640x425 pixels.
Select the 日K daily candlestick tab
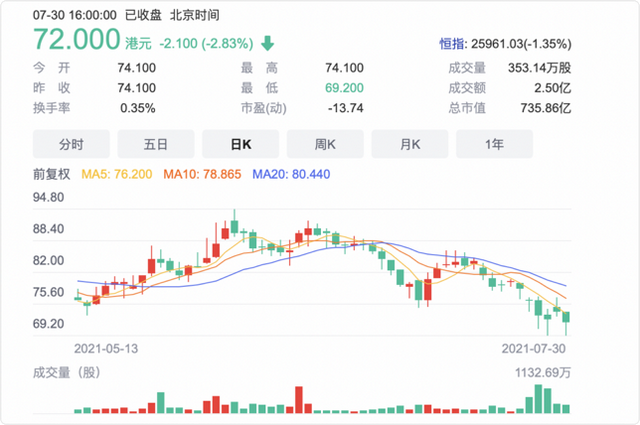coord(241,144)
